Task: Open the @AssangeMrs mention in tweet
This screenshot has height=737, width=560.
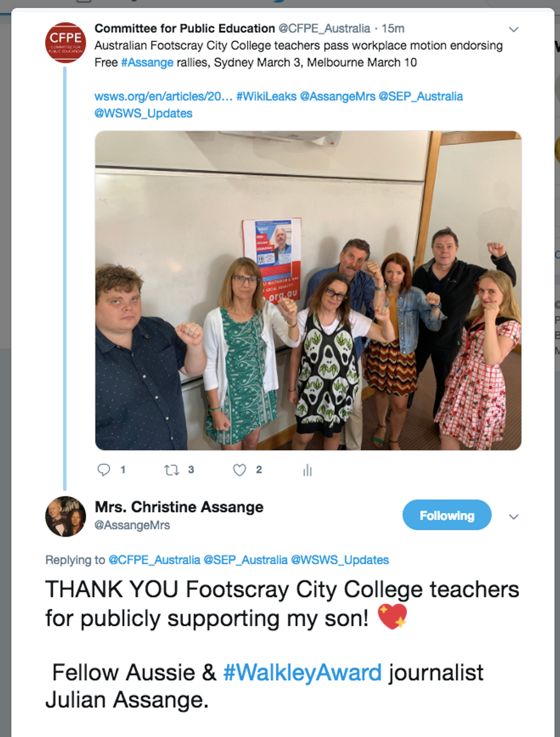Action: pyautogui.click(x=337, y=96)
